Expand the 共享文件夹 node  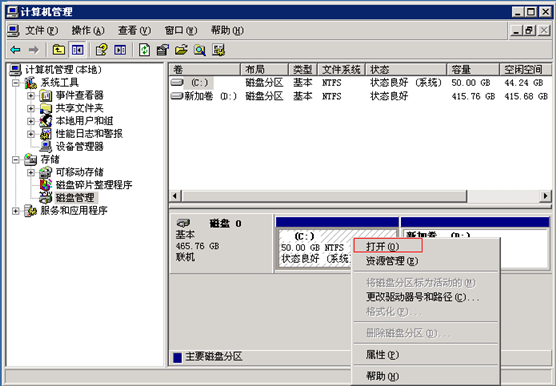31,108
